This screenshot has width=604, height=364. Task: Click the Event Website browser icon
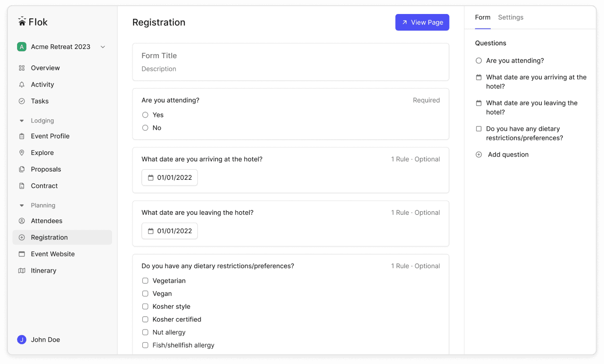coord(22,254)
